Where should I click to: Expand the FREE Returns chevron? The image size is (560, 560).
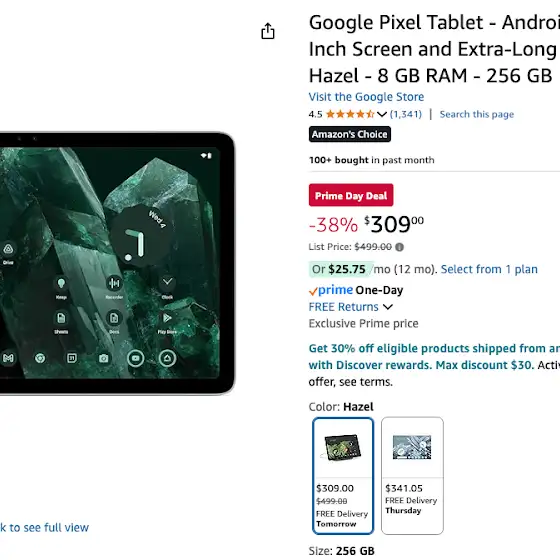click(x=388, y=307)
